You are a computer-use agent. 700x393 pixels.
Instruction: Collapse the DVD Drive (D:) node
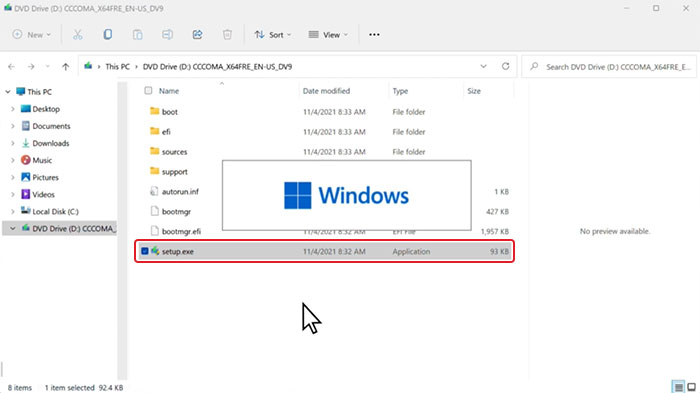tap(13, 228)
